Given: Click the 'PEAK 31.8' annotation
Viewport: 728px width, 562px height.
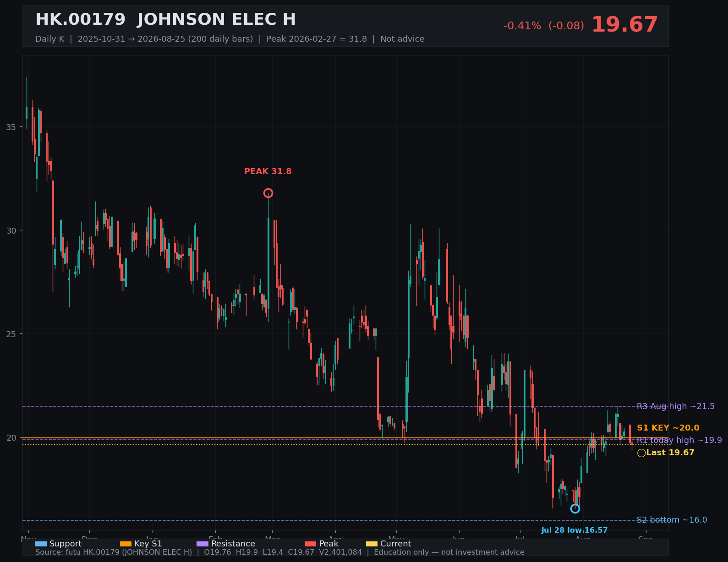Looking at the screenshot, I should (268, 171).
